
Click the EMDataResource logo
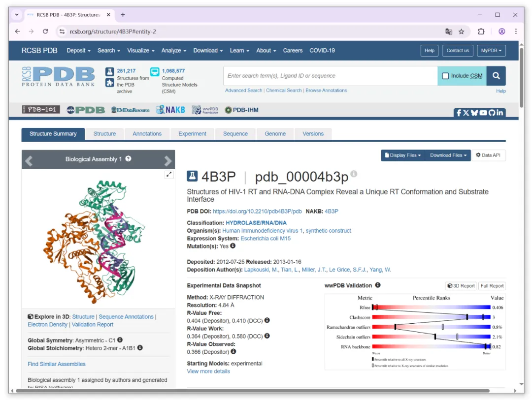point(130,110)
